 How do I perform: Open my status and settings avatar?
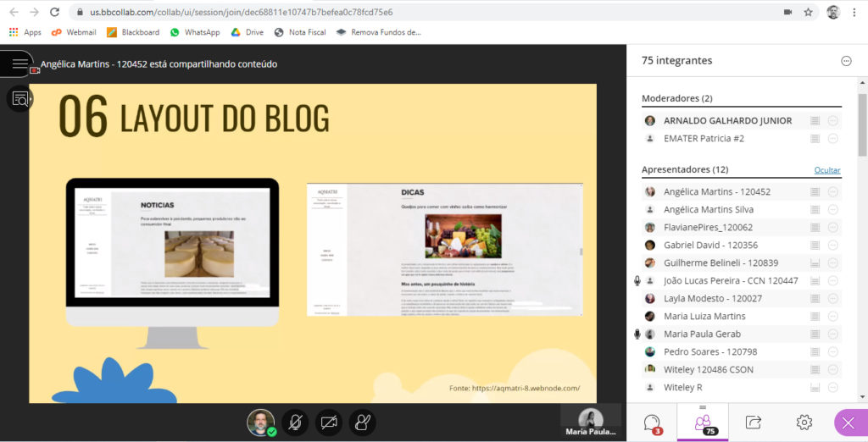click(260, 422)
